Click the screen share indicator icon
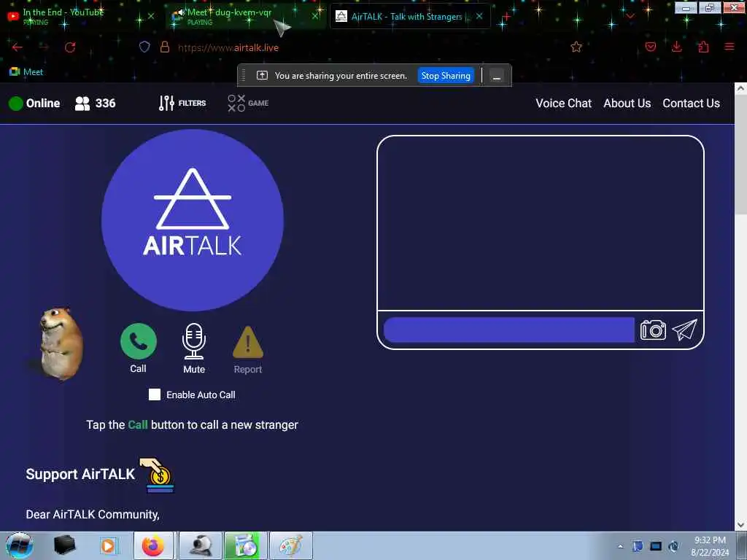This screenshot has width=747, height=560. tap(262, 76)
